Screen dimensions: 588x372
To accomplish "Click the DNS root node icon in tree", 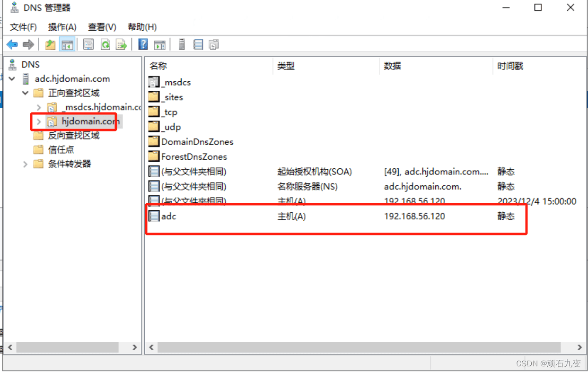I will (x=13, y=64).
